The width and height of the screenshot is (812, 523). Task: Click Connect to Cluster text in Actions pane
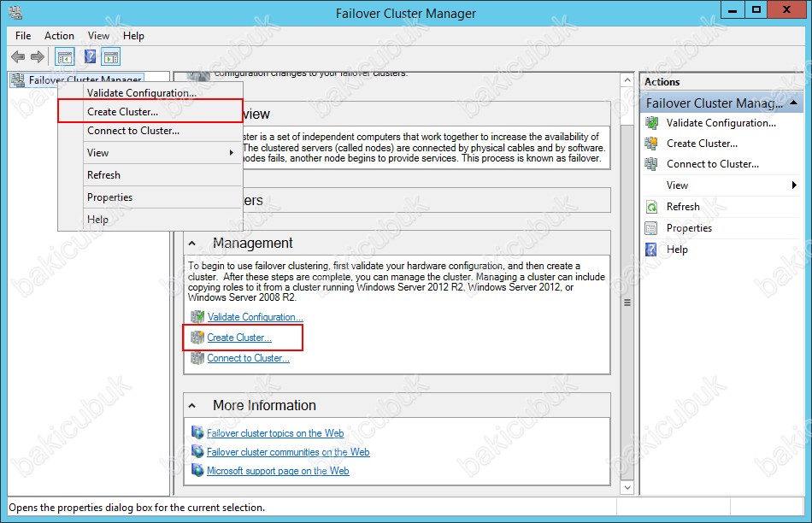pos(713,164)
